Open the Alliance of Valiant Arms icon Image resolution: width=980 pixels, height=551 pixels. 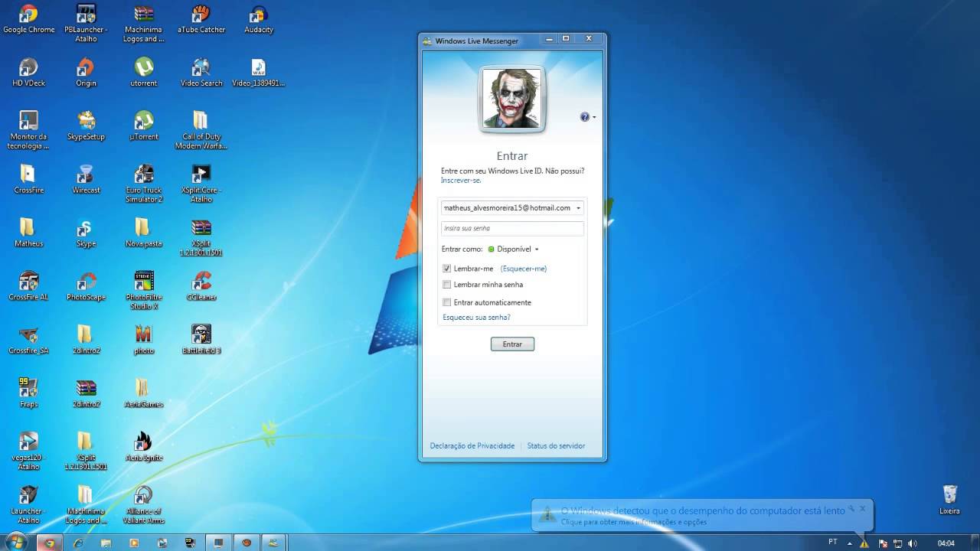[x=143, y=506]
